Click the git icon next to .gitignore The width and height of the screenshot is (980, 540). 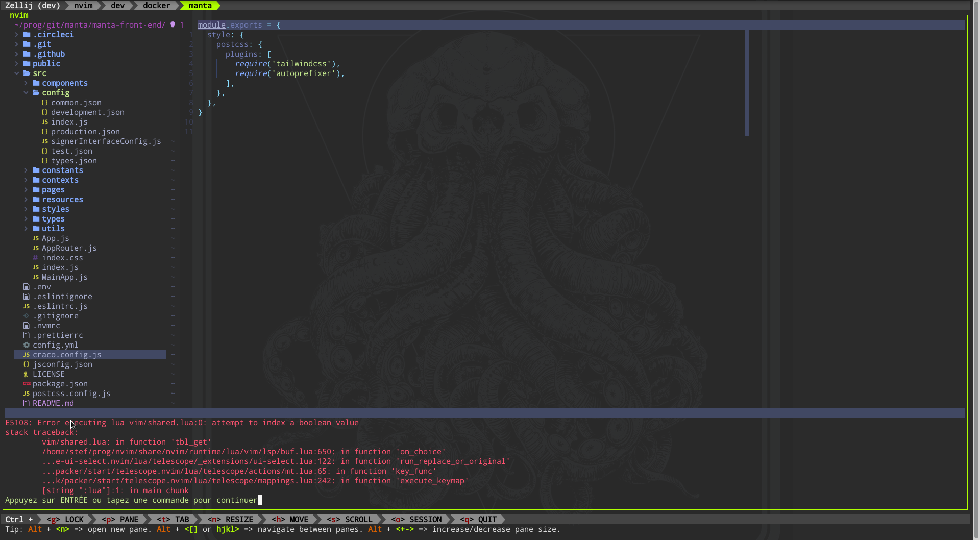[26, 316]
